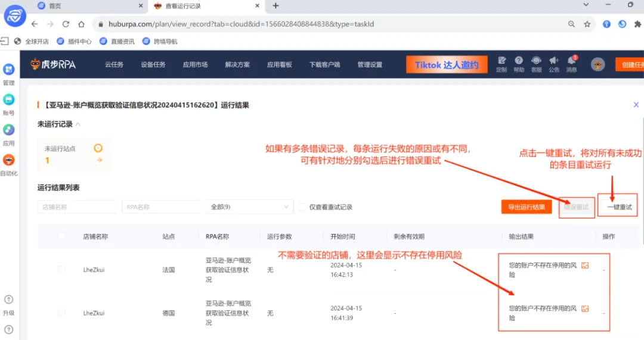Click arrow in 未运行站点 card
Viewport: 644px width, 340px height.
click(100, 160)
